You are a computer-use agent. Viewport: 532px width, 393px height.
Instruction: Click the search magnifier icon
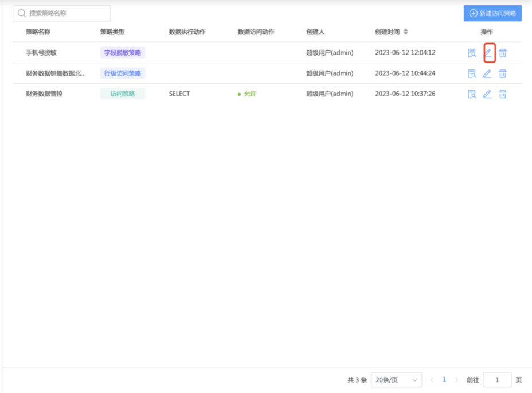[22, 13]
